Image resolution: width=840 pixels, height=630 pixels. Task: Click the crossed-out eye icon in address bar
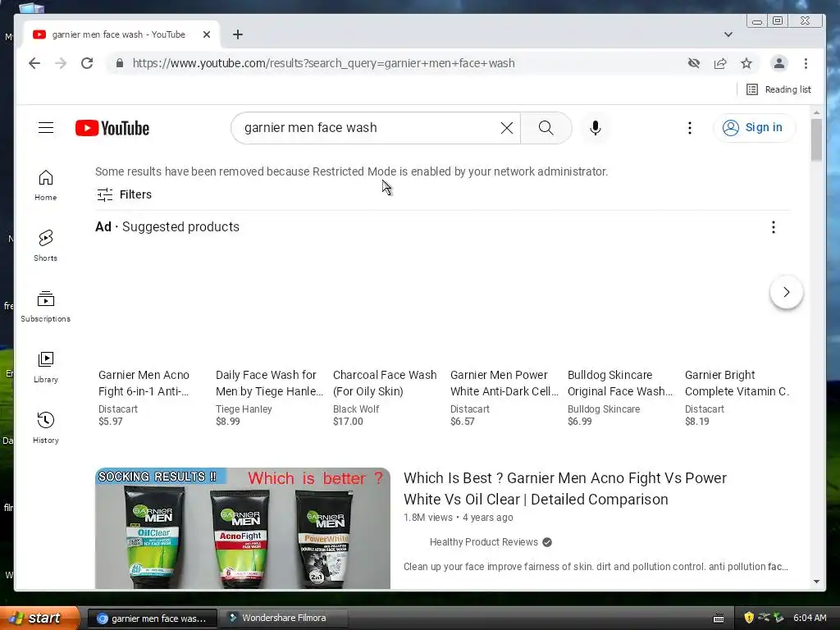coord(694,63)
